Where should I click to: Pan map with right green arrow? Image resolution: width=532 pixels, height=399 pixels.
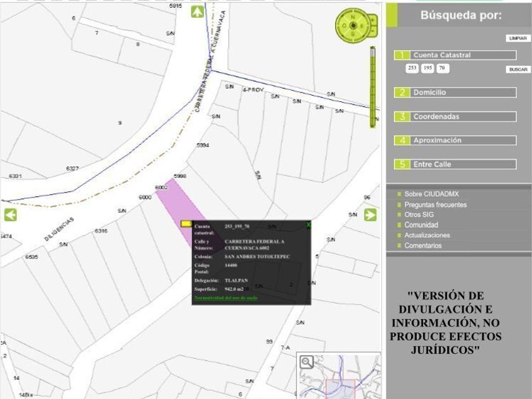tap(370, 215)
